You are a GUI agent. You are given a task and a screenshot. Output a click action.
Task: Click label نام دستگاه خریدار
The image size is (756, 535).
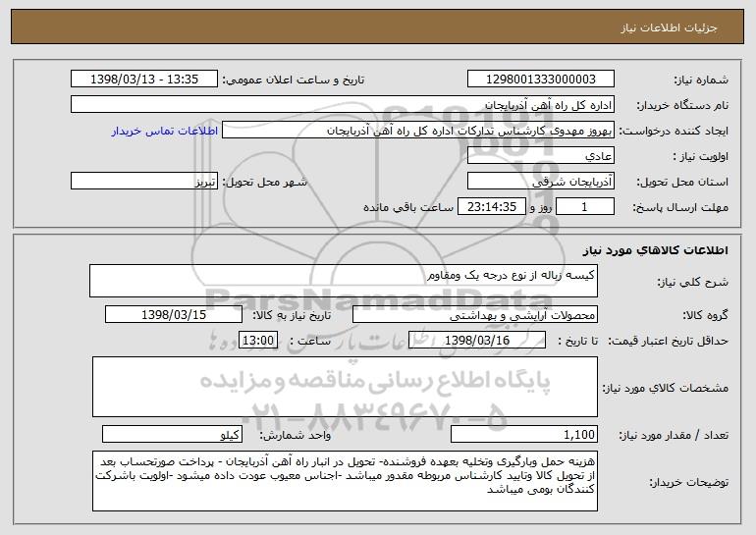pyautogui.click(x=682, y=106)
